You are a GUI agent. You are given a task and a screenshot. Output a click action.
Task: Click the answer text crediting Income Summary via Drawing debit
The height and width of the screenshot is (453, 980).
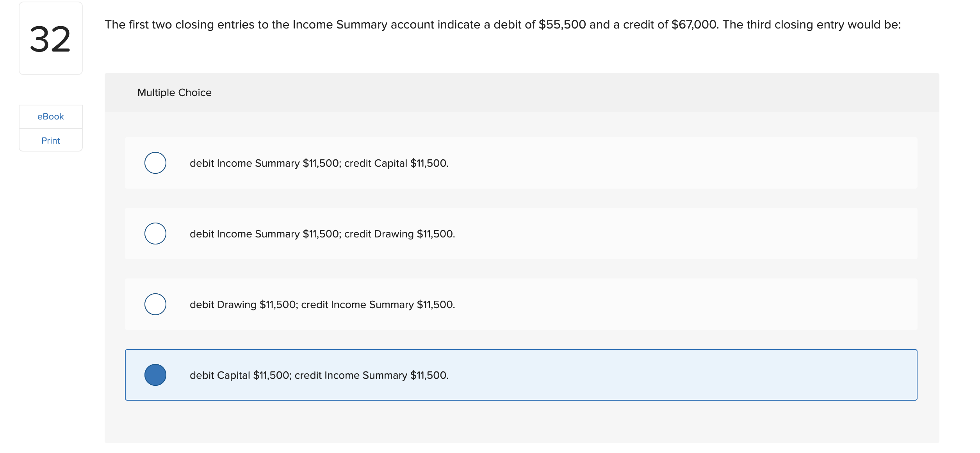322,304
